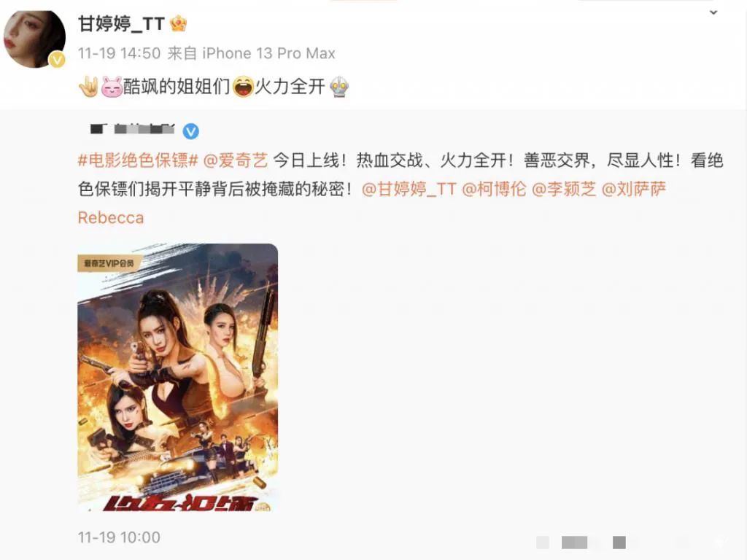Click the pink bunny emoji in post
Image resolution: width=747 pixels, height=560 pixels.
pyautogui.click(x=112, y=87)
